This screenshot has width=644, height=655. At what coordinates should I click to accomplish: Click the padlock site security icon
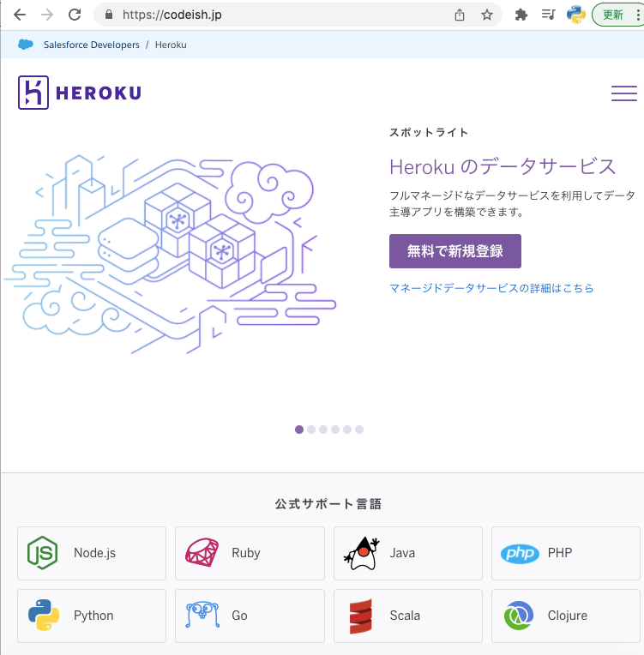(x=109, y=15)
